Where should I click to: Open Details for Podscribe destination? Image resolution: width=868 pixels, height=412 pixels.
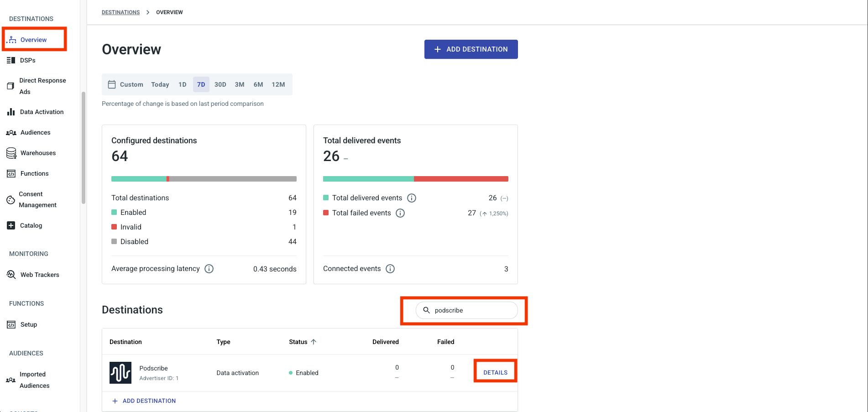point(495,372)
